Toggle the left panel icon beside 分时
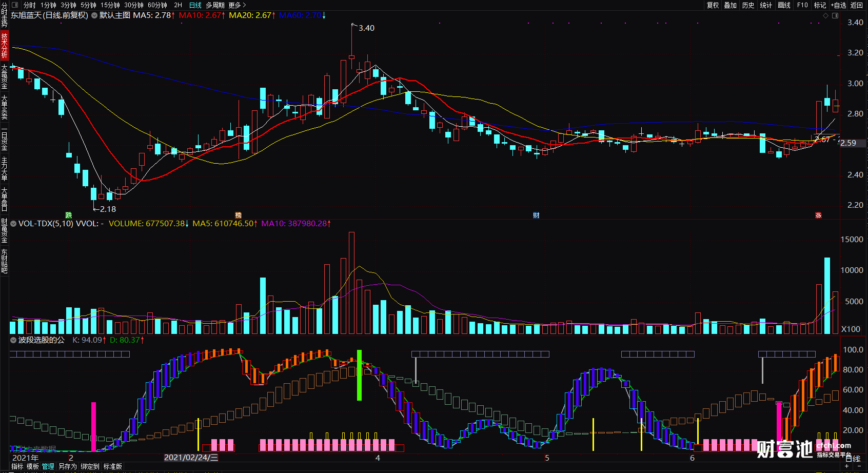Screen dimensions: 868x473 tap(15, 5)
